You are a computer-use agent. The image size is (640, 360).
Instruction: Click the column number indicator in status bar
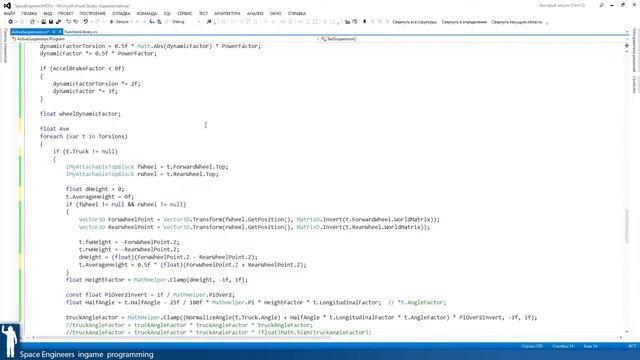563,346
